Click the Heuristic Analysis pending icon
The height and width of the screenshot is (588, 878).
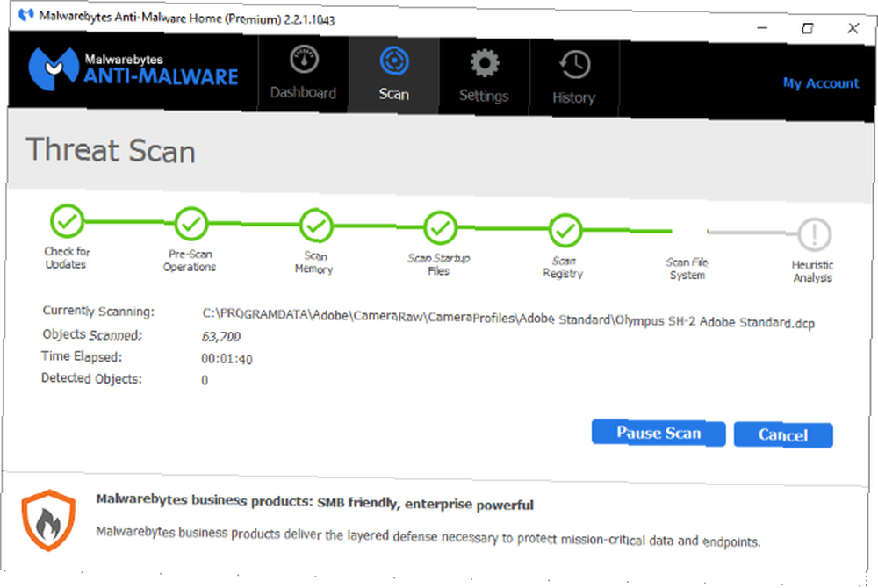[814, 234]
